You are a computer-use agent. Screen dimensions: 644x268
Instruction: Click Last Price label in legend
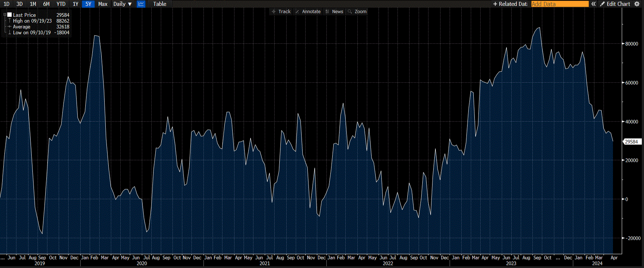(x=24, y=15)
